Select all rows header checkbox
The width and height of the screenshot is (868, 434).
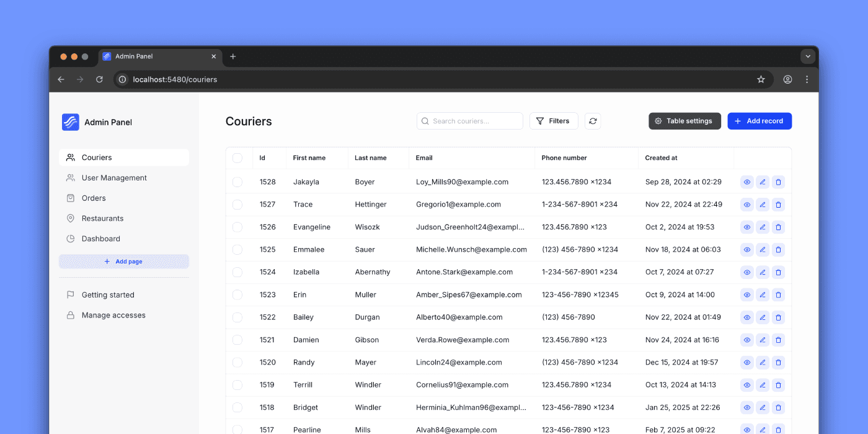click(x=237, y=158)
